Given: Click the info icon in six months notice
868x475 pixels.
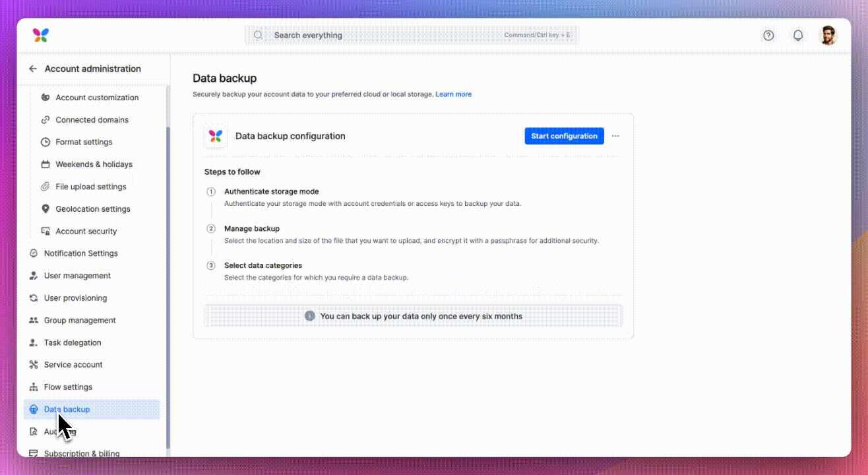Looking at the screenshot, I should [x=310, y=316].
